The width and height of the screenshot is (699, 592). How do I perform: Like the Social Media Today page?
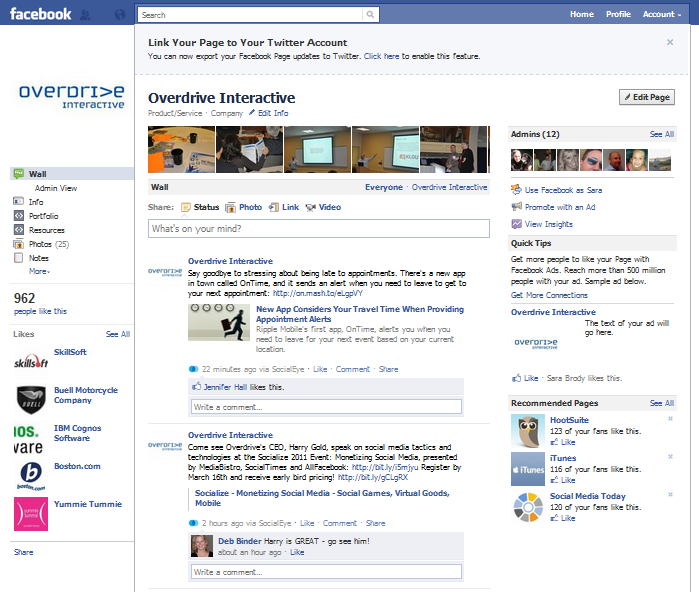(563, 518)
